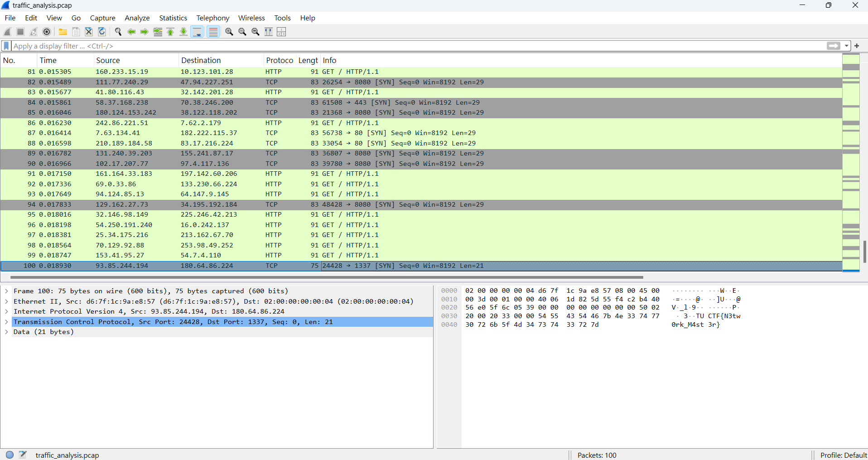Open capture options gear icon
Viewport: 868px width, 460px height.
47,32
